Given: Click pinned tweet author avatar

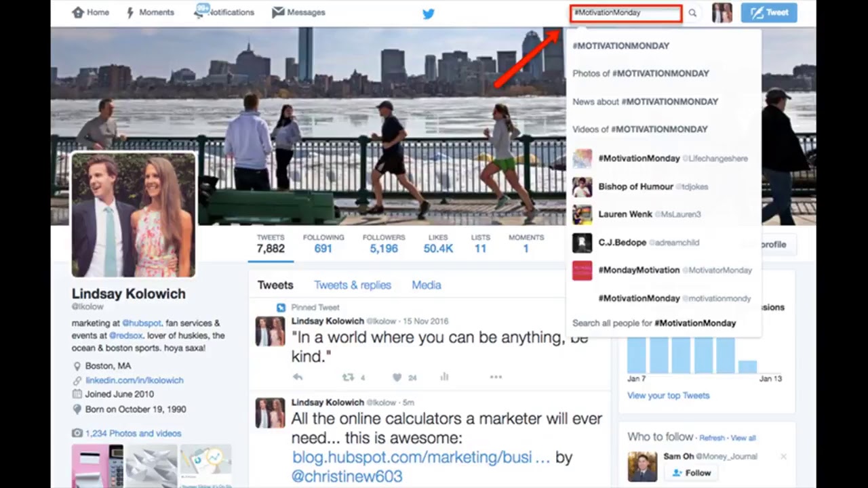Looking at the screenshot, I should click(270, 331).
